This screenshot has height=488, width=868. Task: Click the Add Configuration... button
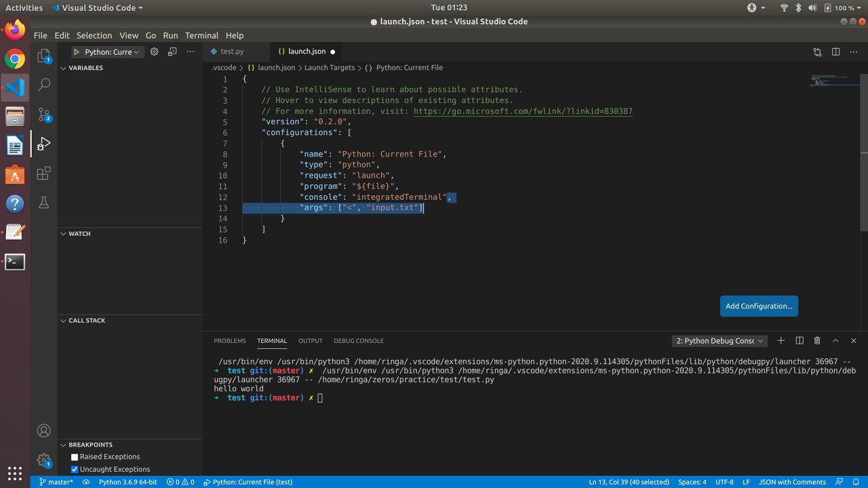(759, 306)
